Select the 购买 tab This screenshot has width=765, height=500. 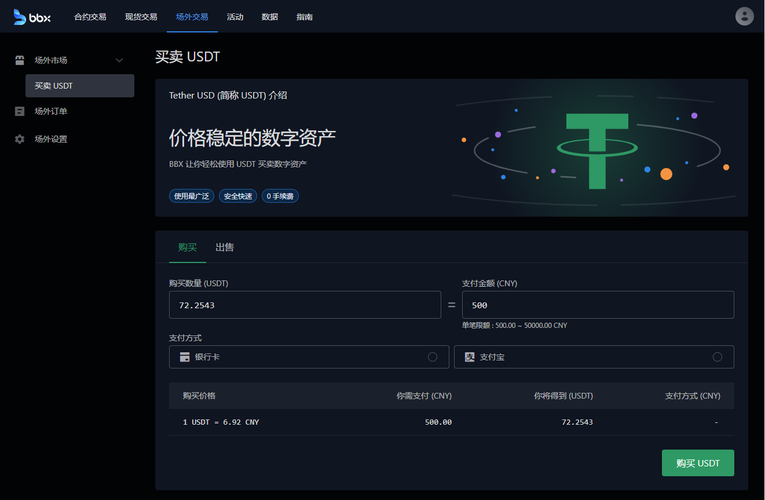point(187,247)
